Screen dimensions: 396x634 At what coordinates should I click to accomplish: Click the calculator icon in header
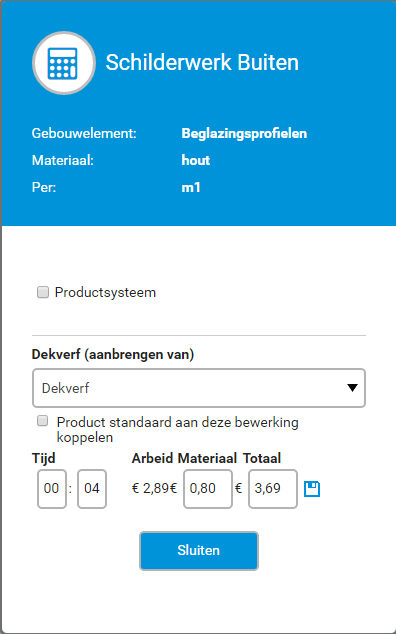click(64, 63)
